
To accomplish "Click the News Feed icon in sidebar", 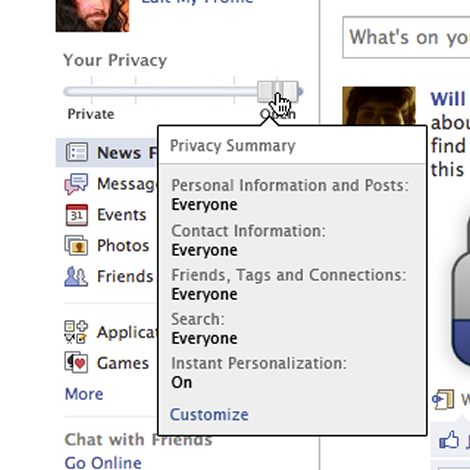I will pyautogui.click(x=77, y=152).
